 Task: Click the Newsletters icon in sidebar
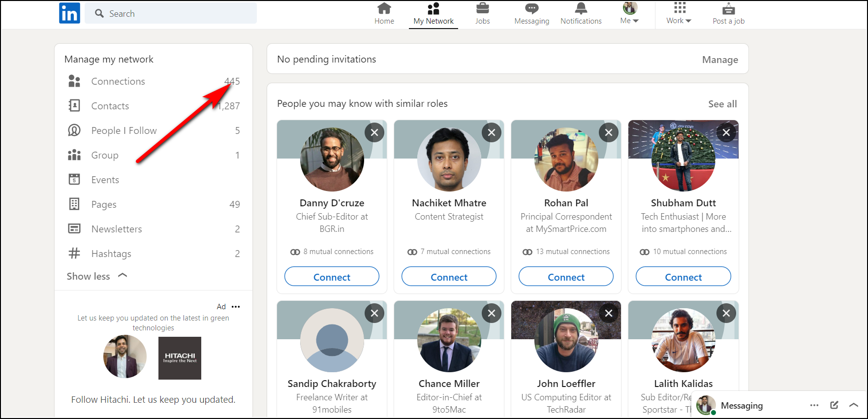74,229
